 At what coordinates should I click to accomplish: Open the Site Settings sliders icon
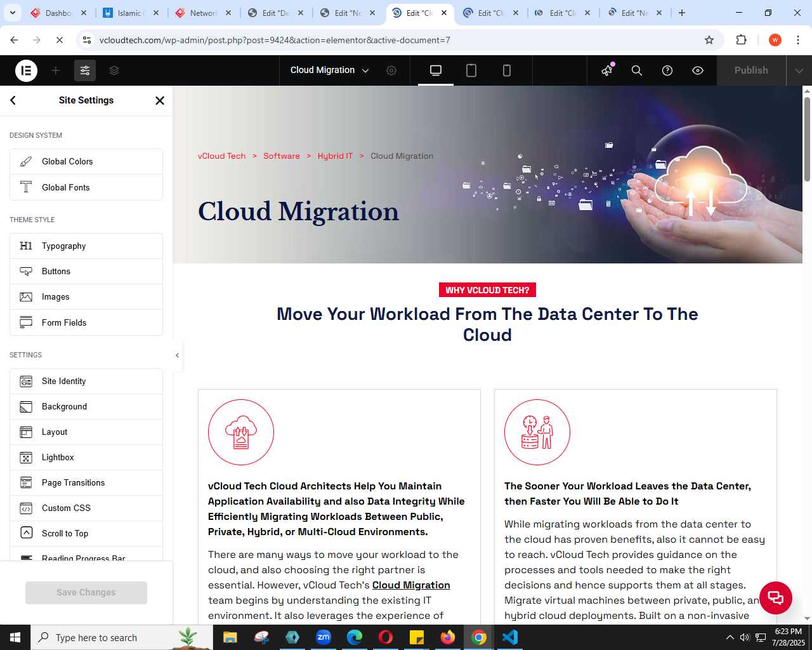[85, 70]
